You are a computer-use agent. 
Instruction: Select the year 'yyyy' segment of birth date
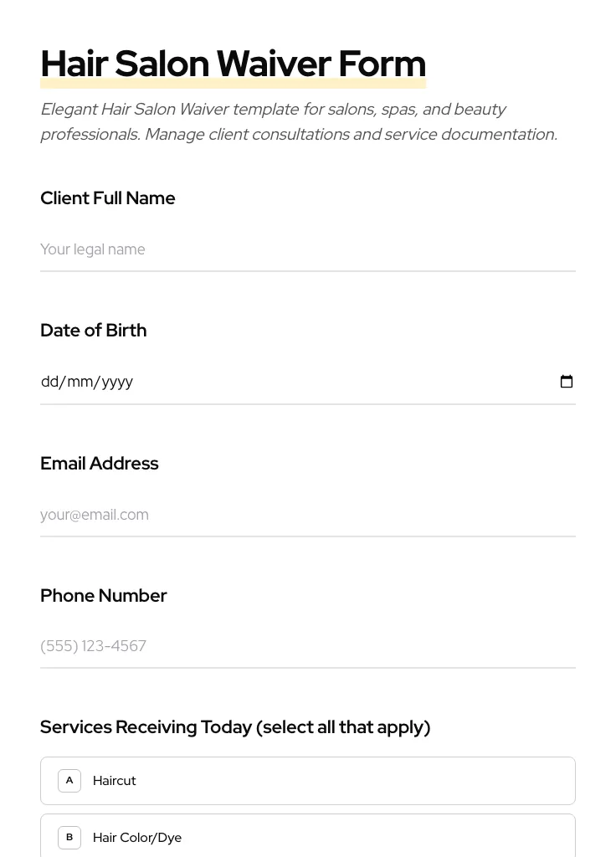[x=117, y=382]
